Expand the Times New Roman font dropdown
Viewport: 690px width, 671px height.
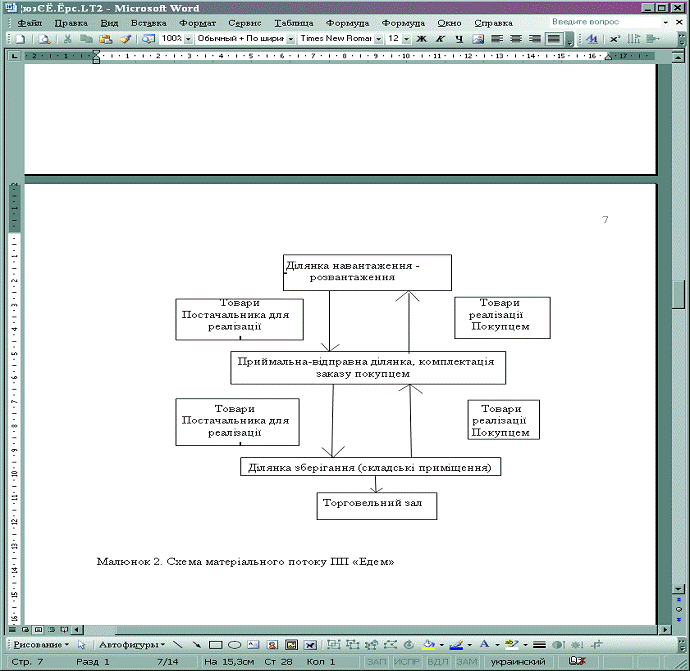[x=378, y=39]
